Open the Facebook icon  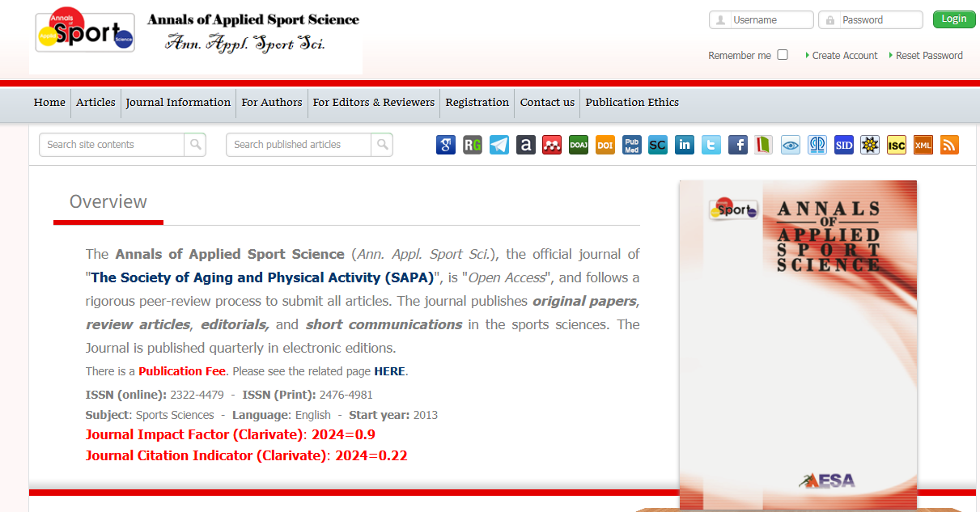(x=738, y=145)
